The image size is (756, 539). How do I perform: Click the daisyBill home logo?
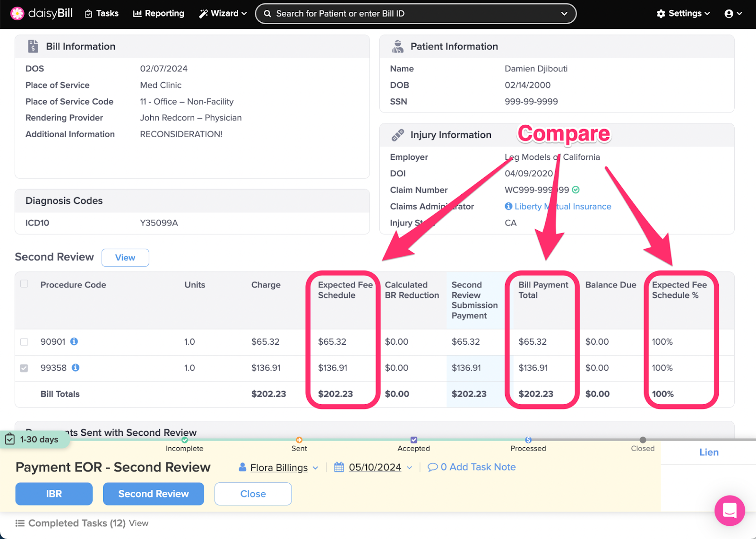pyautogui.click(x=42, y=13)
